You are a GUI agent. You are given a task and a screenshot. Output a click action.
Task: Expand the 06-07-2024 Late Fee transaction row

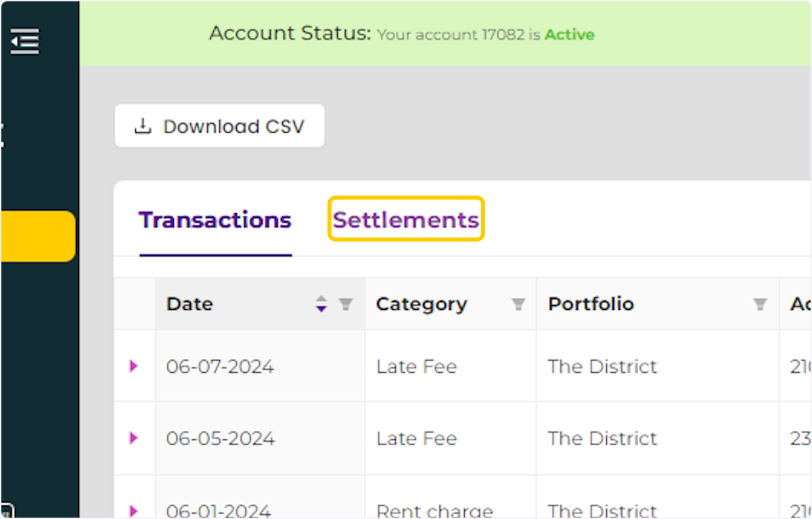(135, 366)
